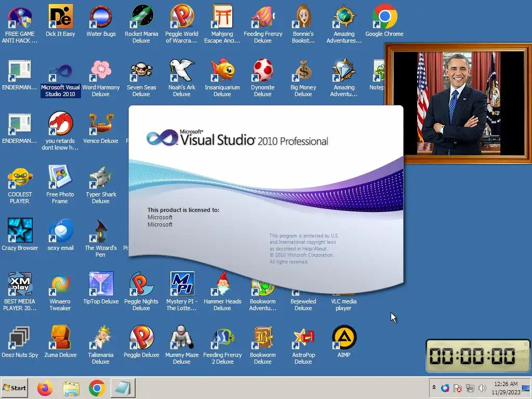Launch Firefox from the taskbar
This screenshot has height=399, width=532.
tap(45, 388)
